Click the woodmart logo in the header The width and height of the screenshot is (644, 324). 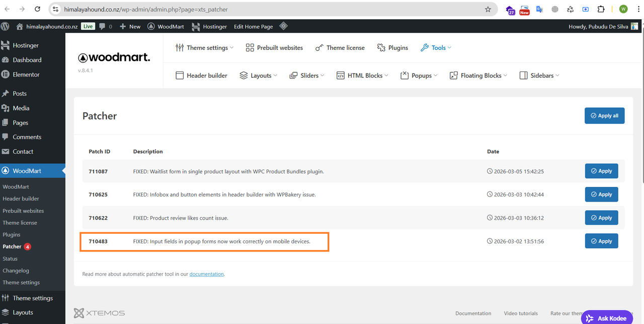(x=114, y=57)
